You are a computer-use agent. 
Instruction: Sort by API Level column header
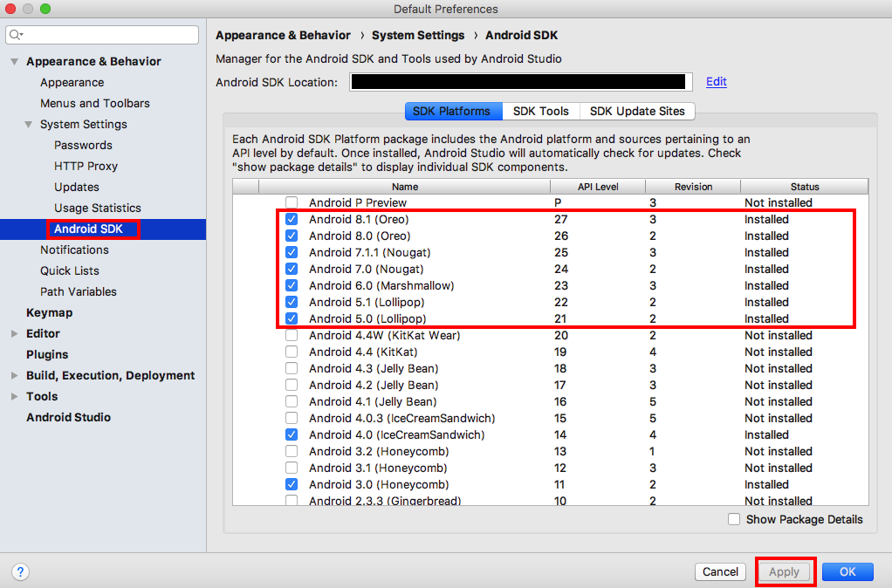(598, 187)
